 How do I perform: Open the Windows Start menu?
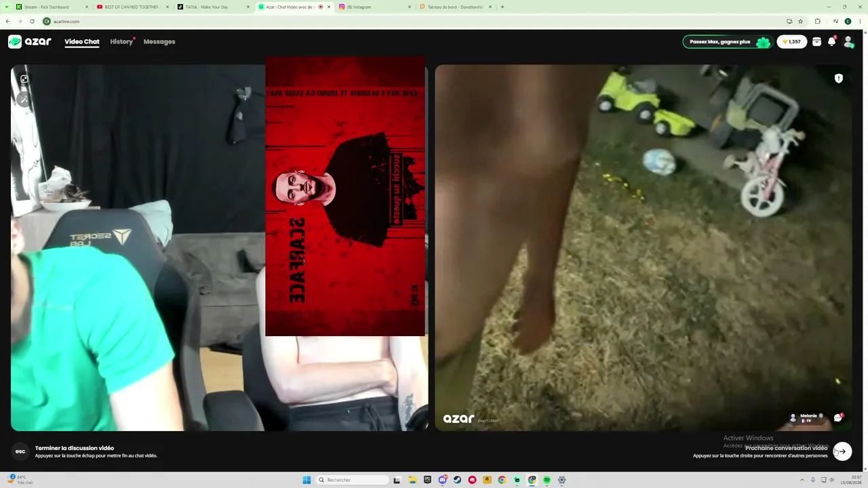coord(307,480)
